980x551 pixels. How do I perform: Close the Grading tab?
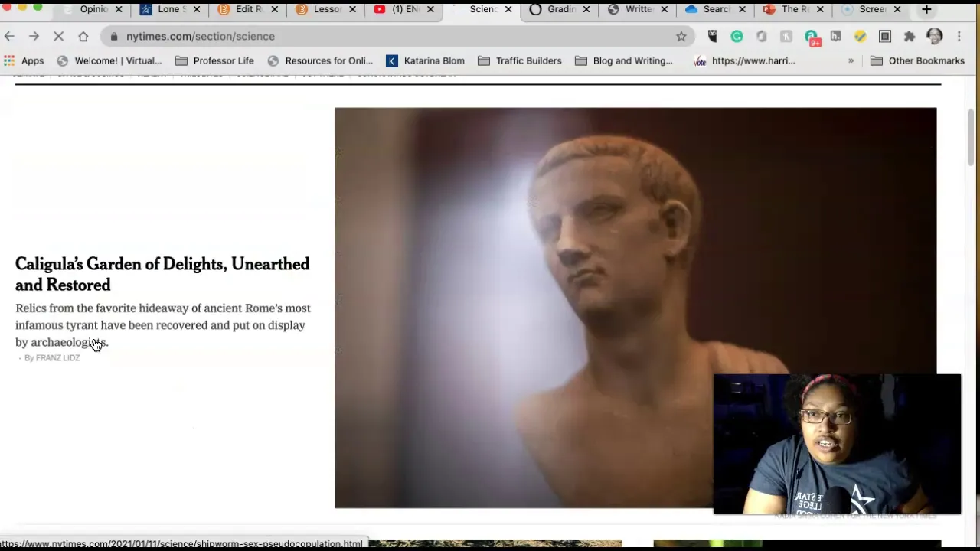(x=586, y=9)
